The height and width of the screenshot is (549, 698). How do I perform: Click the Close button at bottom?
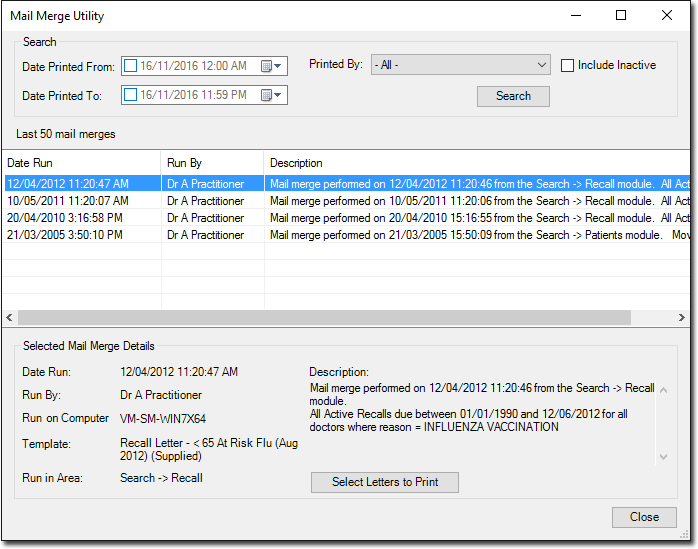(644, 517)
